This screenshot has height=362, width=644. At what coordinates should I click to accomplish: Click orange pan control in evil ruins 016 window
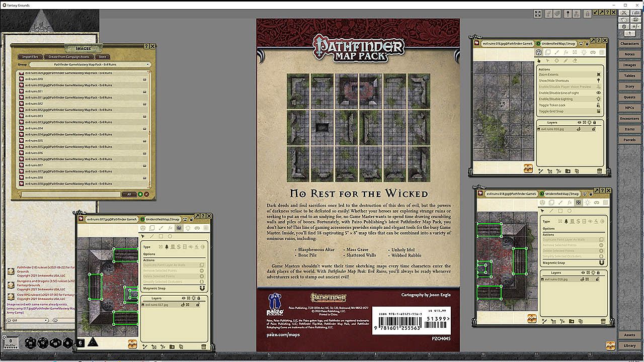click(528, 168)
